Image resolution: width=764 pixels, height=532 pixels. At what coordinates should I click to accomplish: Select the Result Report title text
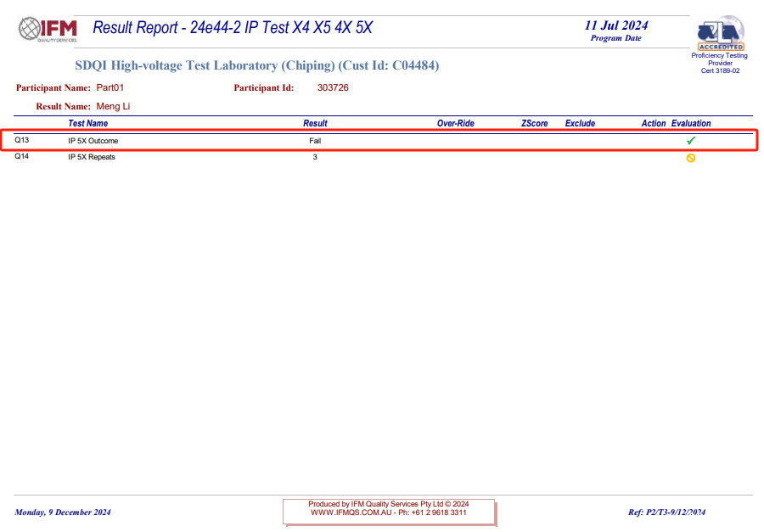(x=232, y=28)
